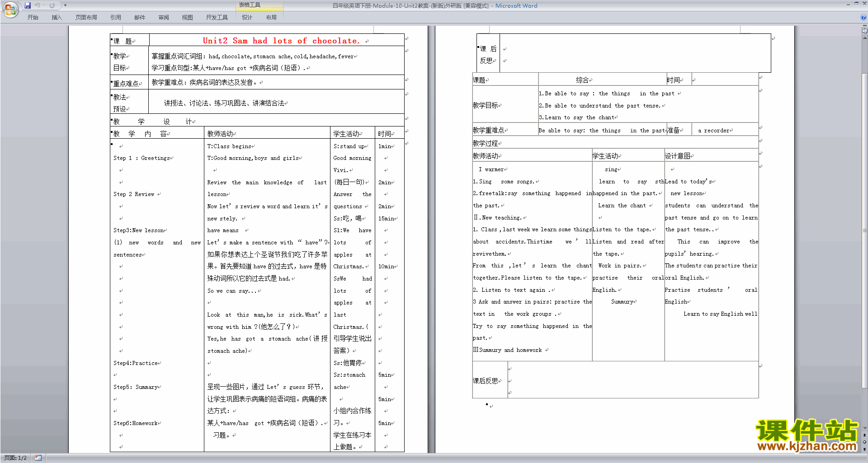Click the 教学目标 label on page two
Screen dimensions: 868x463
pos(486,105)
